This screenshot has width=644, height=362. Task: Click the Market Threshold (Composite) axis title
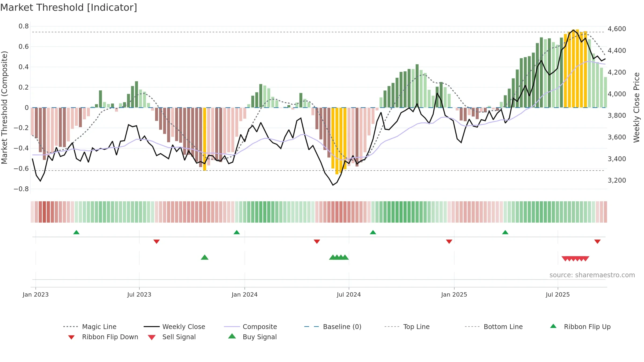click(x=4, y=108)
